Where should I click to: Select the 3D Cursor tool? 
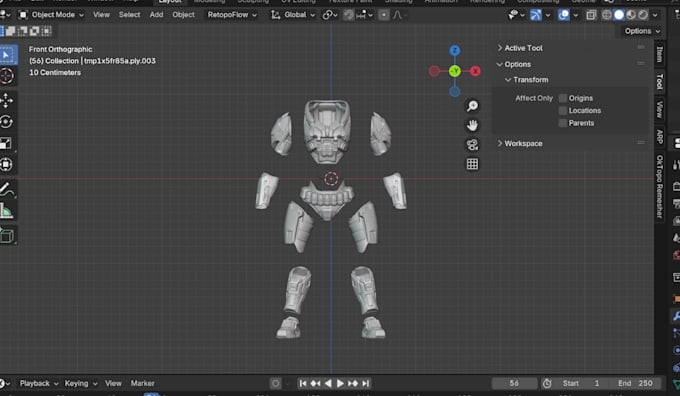(x=7, y=76)
